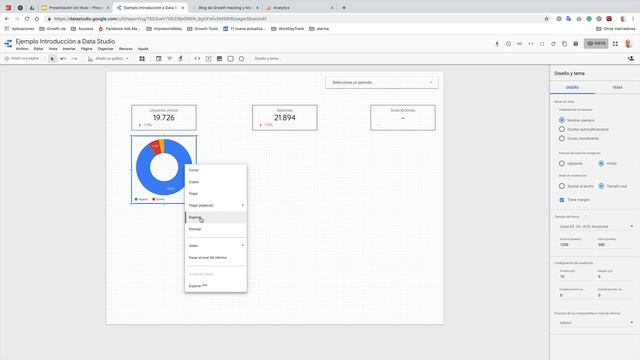Choose Eliminar from context menu
The image size is (640, 360).
(x=216, y=229)
